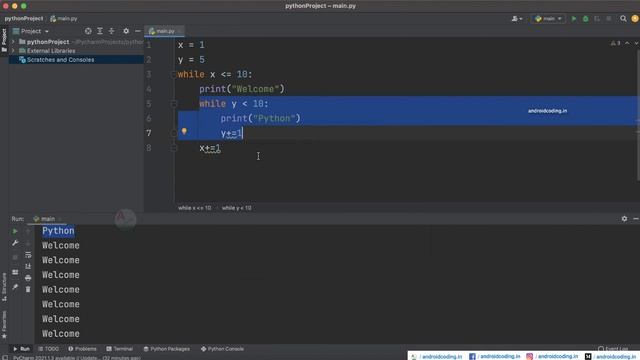
Task: Open the TODO tool window
Action: click(x=49, y=349)
